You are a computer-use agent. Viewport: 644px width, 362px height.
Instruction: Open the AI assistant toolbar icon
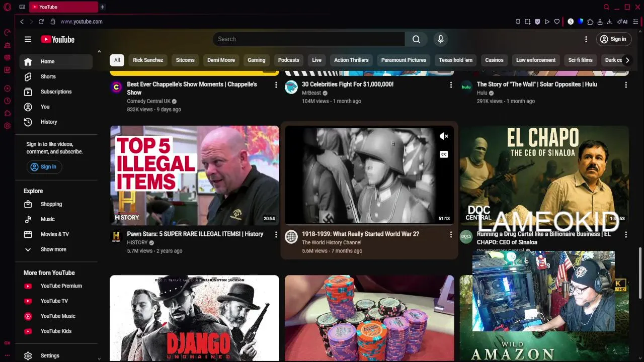[x=622, y=22]
